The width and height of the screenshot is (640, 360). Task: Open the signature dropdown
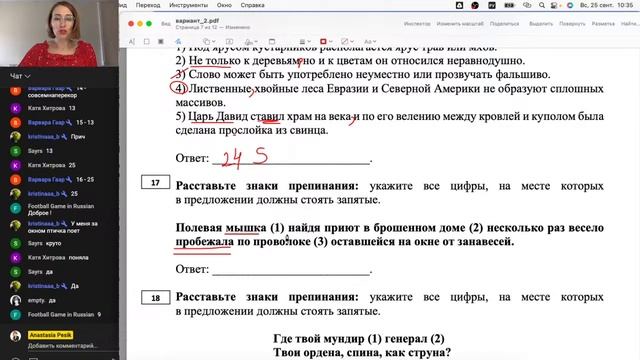[x=251, y=42]
